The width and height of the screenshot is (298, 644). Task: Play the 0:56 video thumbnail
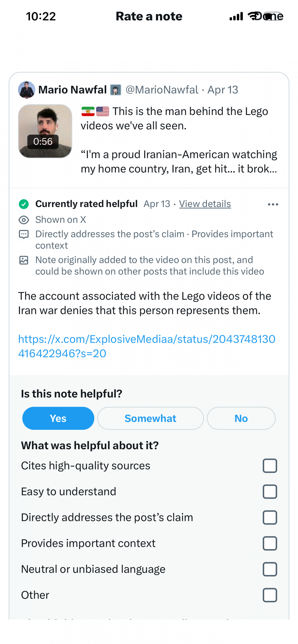[45, 131]
